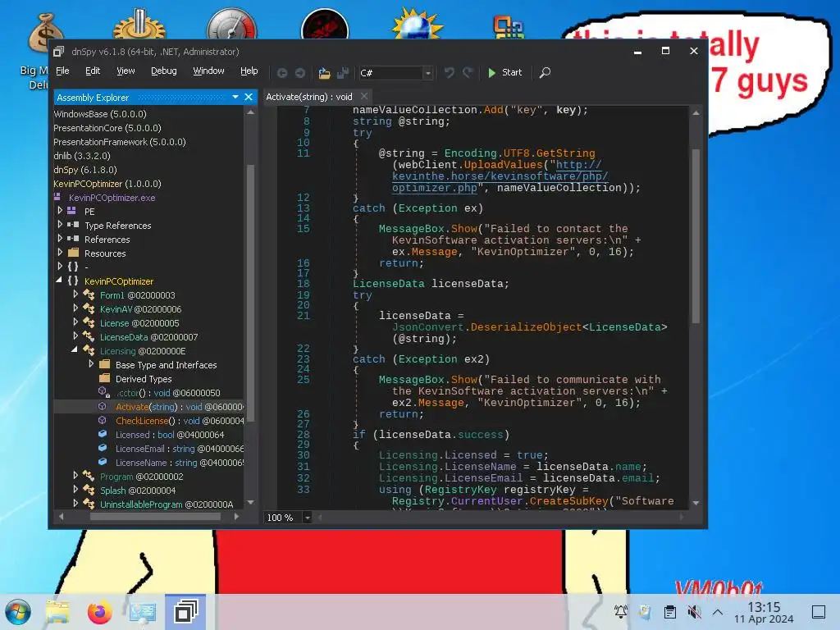Open the File menu

(62, 71)
